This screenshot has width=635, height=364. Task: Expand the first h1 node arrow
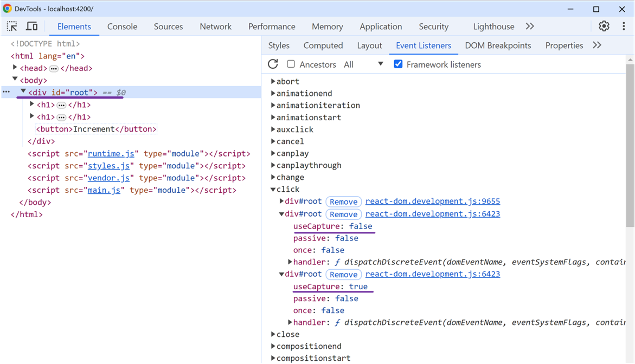pos(31,105)
